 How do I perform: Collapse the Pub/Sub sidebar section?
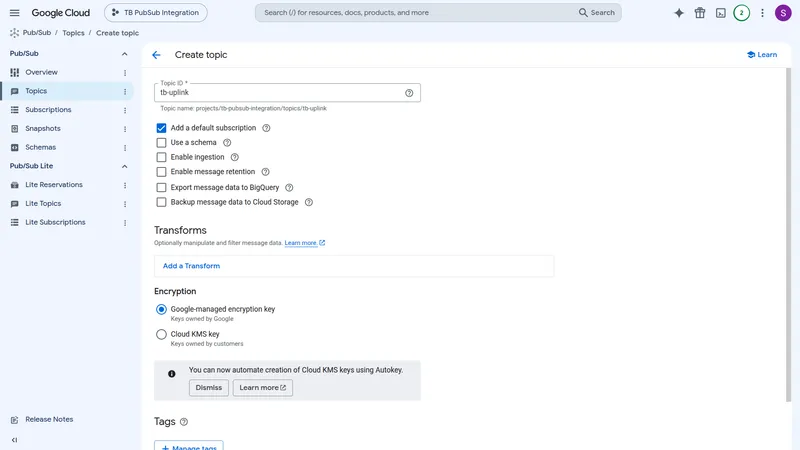tap(124, 54)
